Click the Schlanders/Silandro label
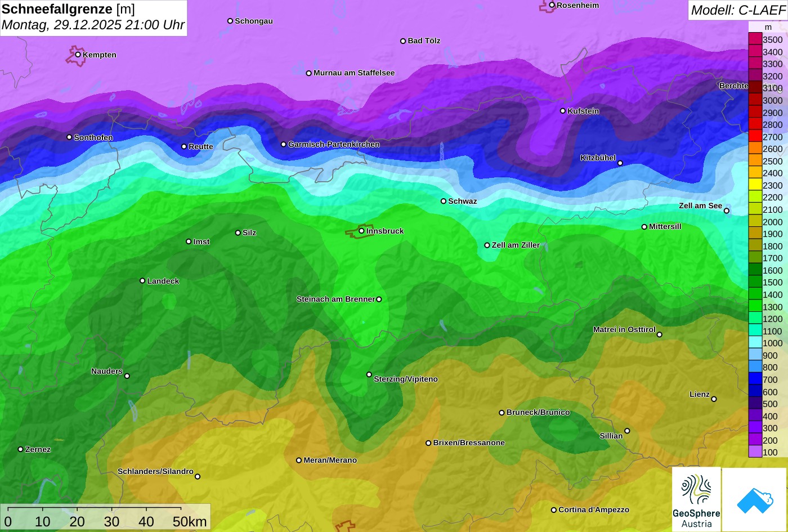 click(x=155, y=471)
